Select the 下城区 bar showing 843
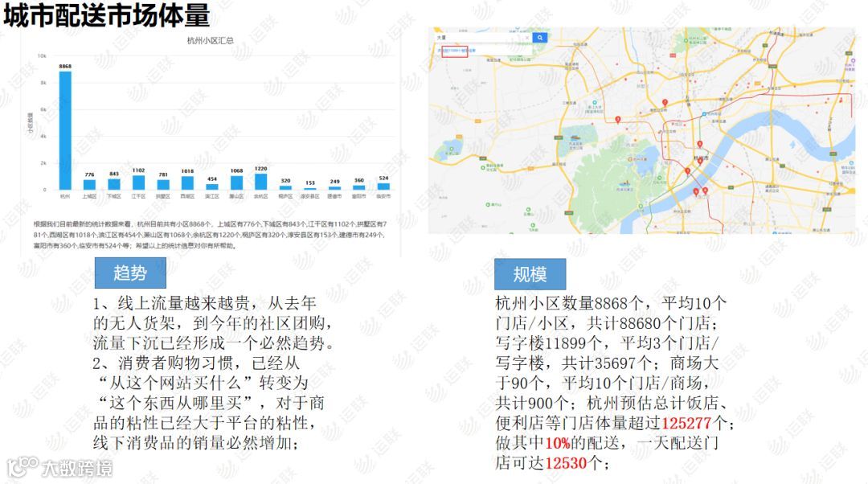The width and height of the screenshot is (868, 484). pos(114,184)
